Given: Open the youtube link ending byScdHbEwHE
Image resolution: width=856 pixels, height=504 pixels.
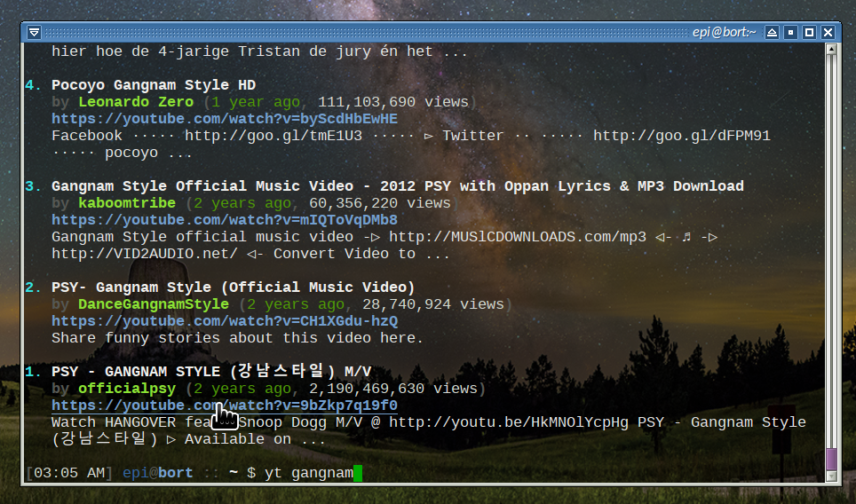Looking at the screenshot, I should [225, 119].
